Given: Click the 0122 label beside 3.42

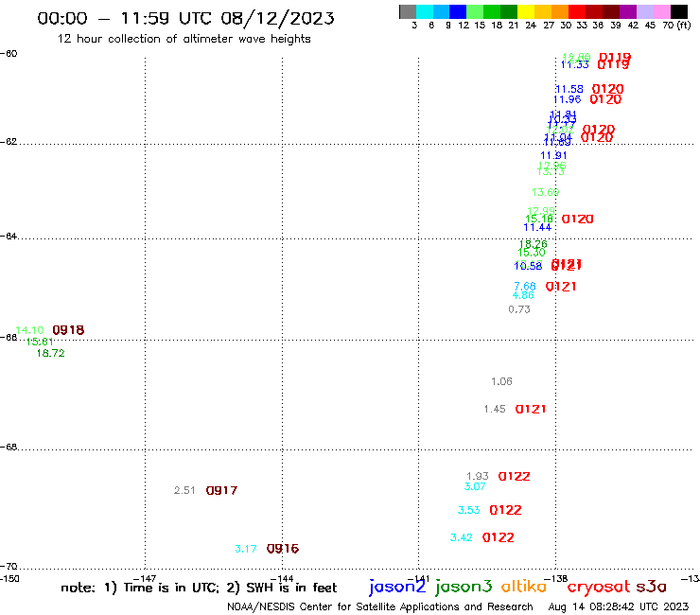Looking at the screenshot, I should pyautogui.click(x=499, y=537).
